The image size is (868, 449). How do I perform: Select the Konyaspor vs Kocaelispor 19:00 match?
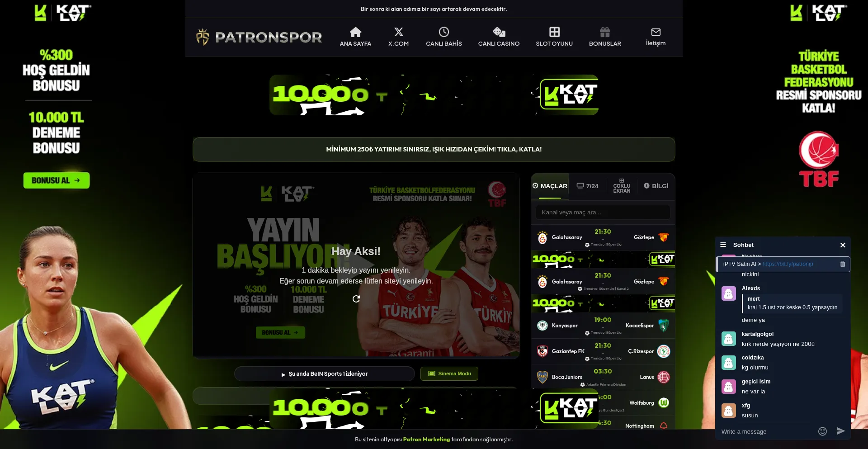(x=603, y=326)
